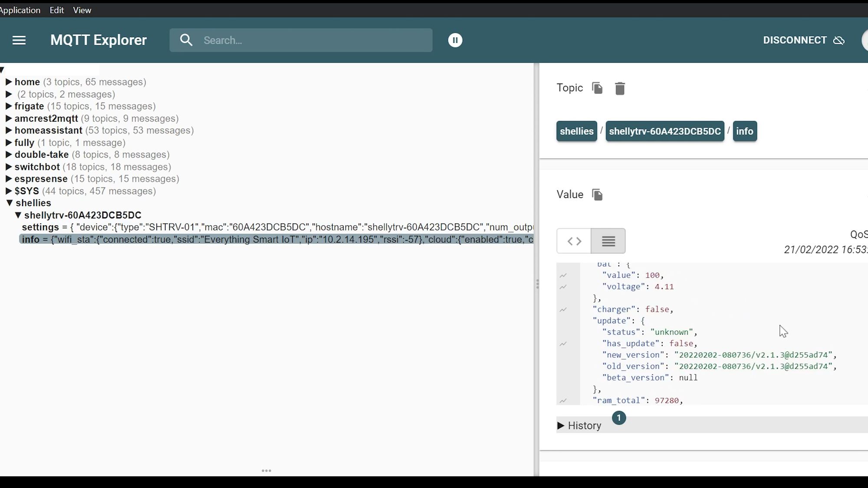Expand the homeassistant topic
868x488 pixels.
[8, 131]
